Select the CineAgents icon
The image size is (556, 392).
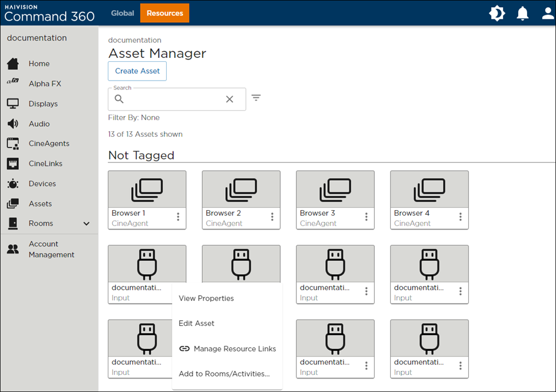pyautogui.click(x=12, y=143)
